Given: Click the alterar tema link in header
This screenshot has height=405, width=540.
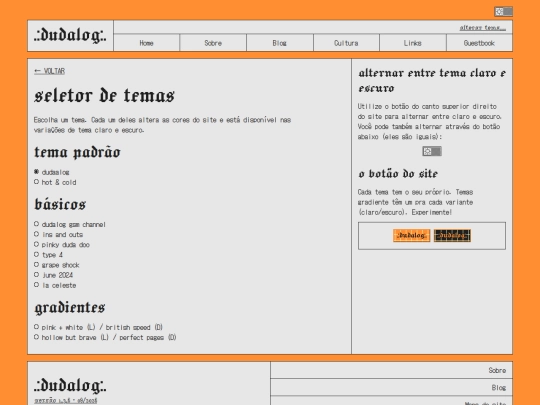Looking at the screenshot, I should coord(482,28).
